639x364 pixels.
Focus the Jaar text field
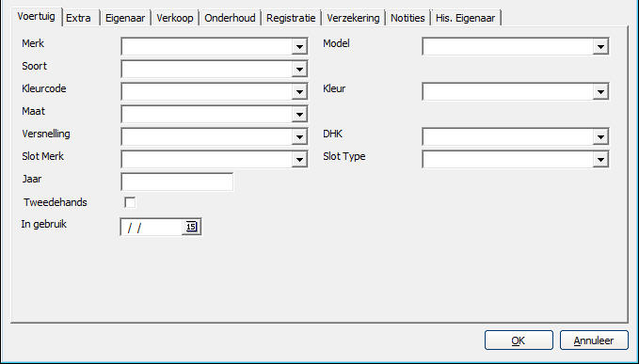pyautogui.click(x=177, y=182)
